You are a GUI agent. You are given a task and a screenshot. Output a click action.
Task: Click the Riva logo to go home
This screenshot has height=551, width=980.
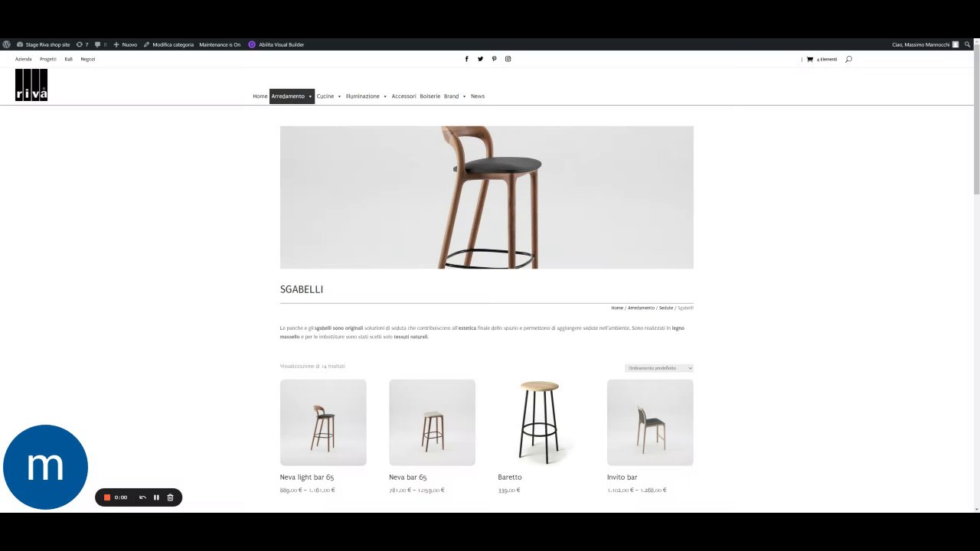(31, 85)
